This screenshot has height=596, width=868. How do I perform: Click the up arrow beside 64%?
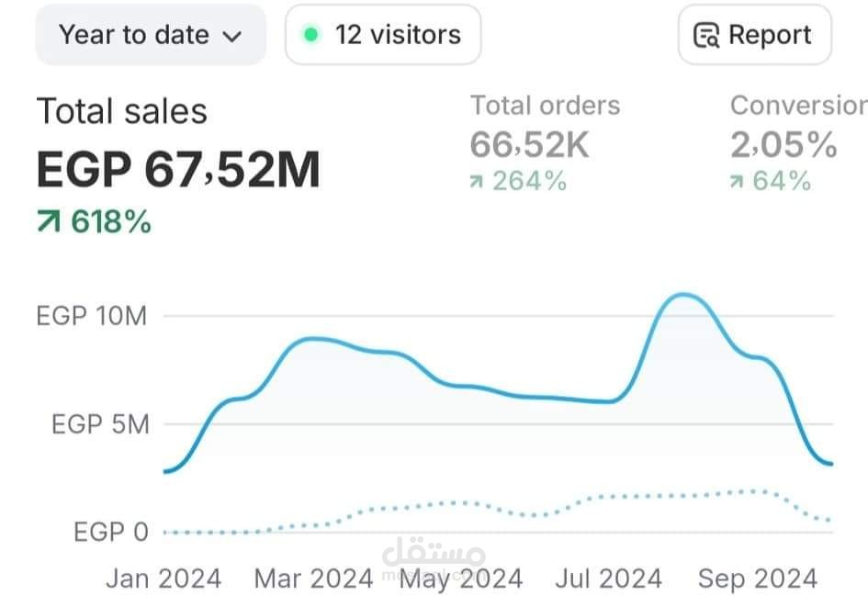click(x=737, y=182)
